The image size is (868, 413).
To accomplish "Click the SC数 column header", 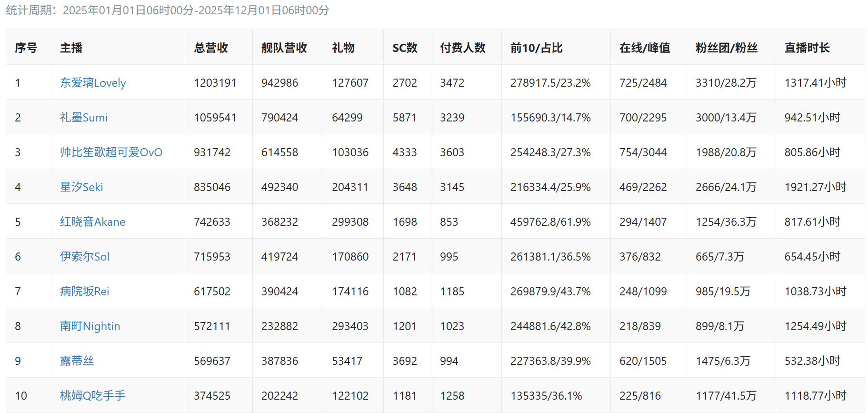I will click(x=405, y=48).
